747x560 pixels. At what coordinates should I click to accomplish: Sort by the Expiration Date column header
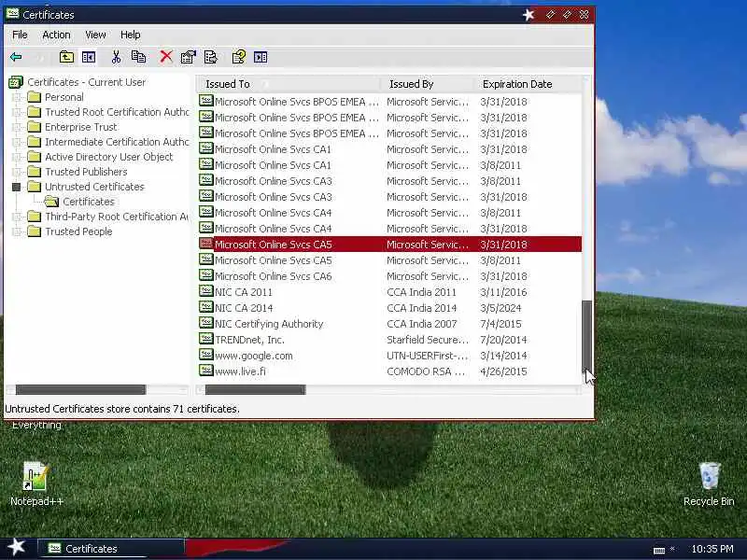[528, 84]
